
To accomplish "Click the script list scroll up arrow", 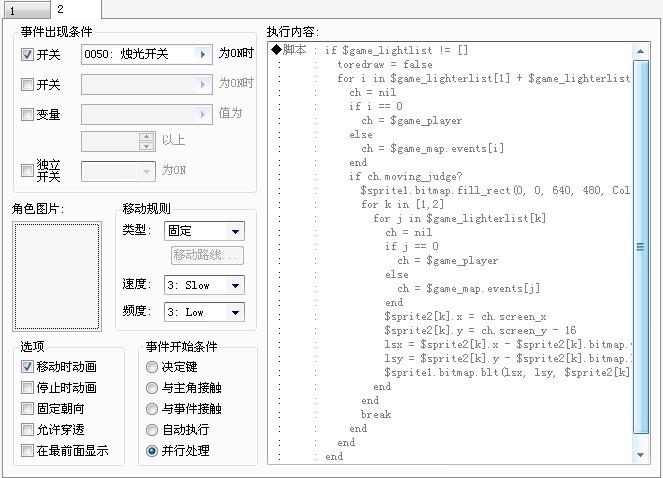I will point(641,51).
